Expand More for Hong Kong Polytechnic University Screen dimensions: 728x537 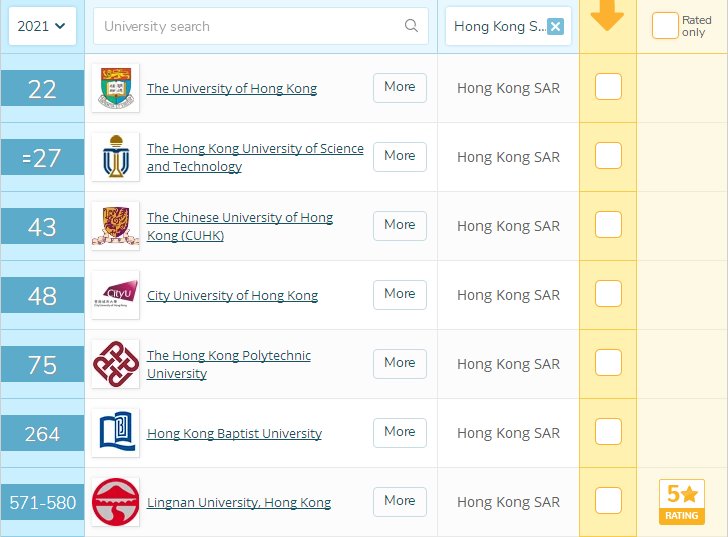pos(399,363)
